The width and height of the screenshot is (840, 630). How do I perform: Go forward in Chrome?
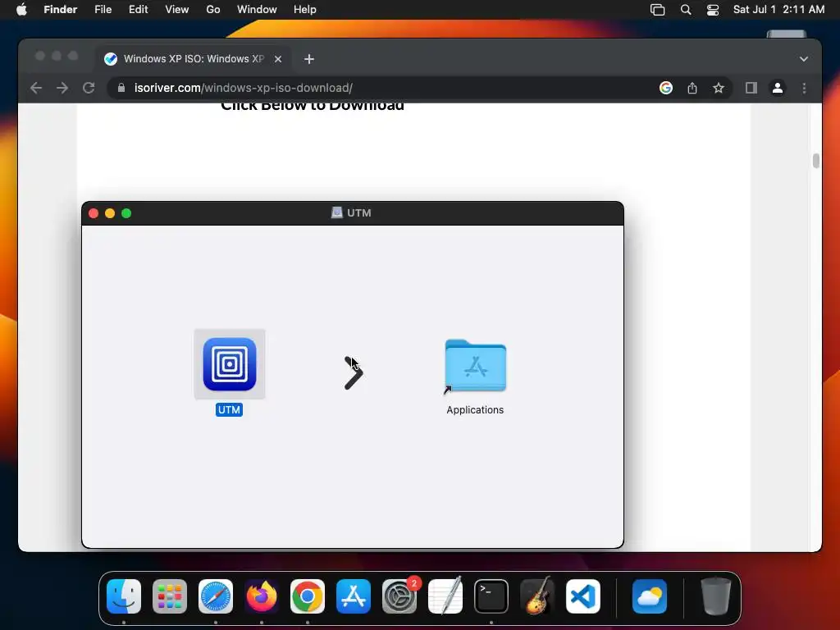[62, 88]
